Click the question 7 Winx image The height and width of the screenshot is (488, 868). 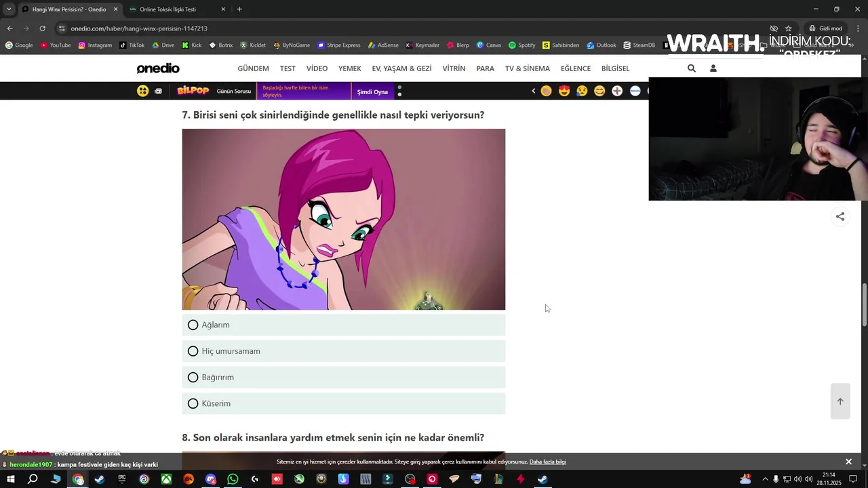click(343, 219)
